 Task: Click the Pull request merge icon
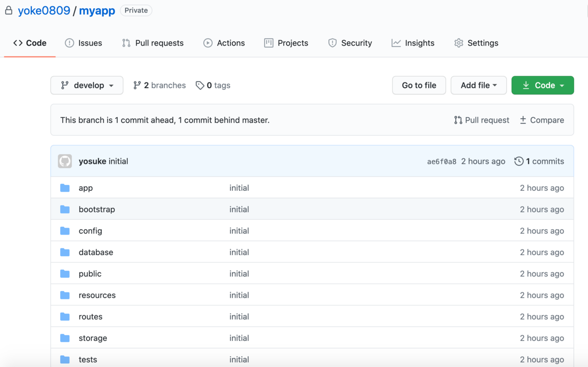click(x=458, y=120)
